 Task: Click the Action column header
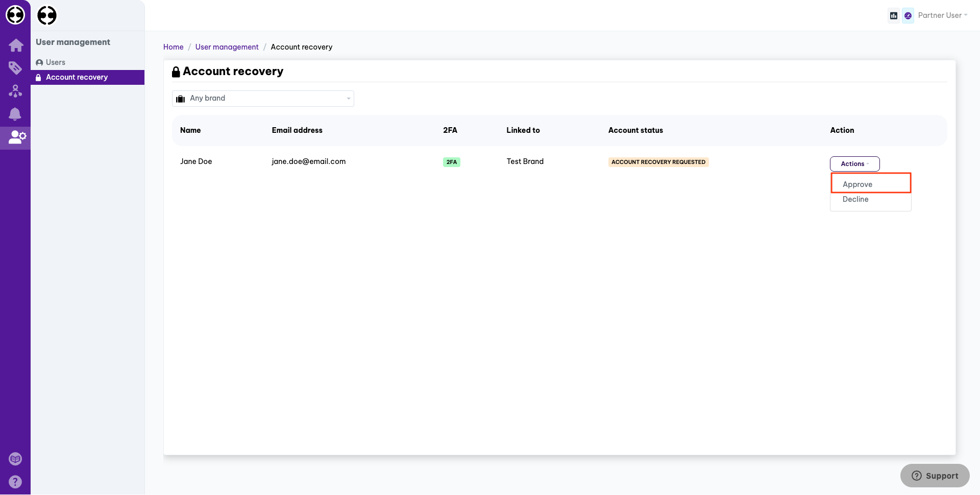(842, 130)
